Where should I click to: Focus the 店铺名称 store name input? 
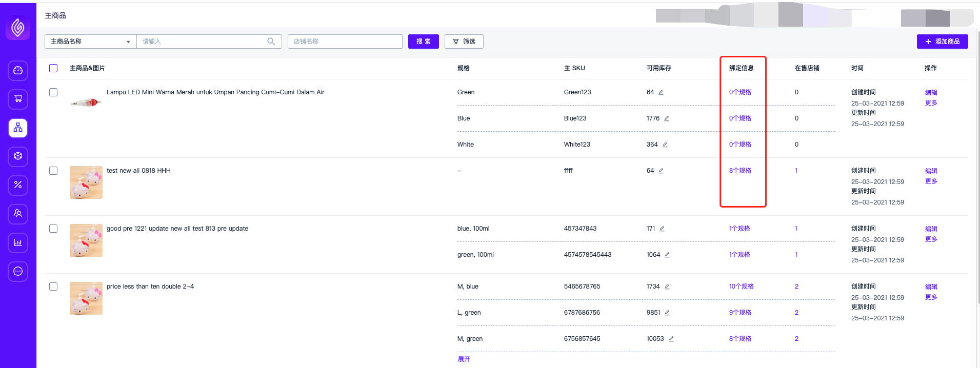click(345, 42)
